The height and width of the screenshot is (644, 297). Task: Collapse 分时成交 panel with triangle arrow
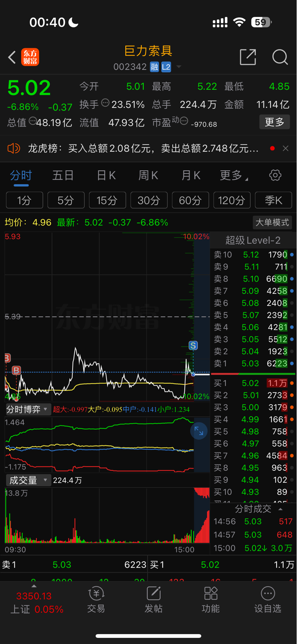[x=281, y=509]
